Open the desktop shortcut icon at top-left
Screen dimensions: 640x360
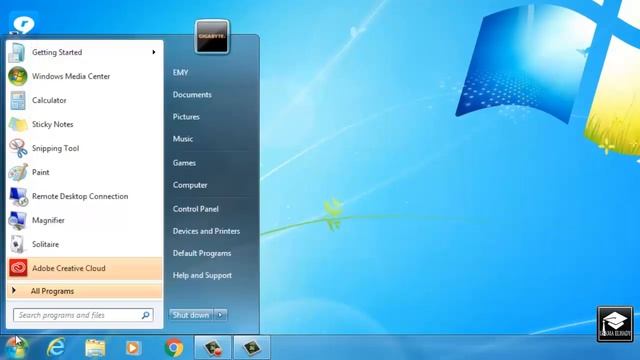[23, 23]
